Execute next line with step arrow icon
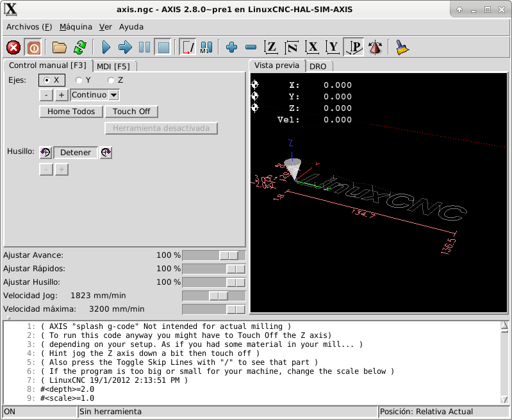 click(125, 47)
